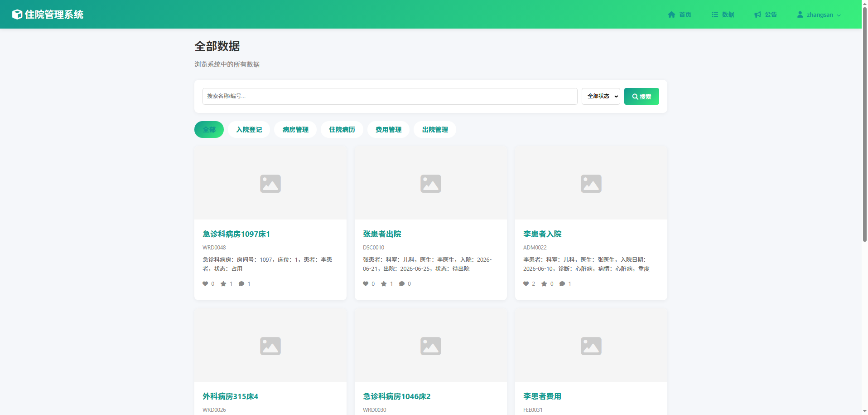Viewport: 868px width, 415px height.
Task: Click the 搜索 search button
Action: (x=641, y=96)
